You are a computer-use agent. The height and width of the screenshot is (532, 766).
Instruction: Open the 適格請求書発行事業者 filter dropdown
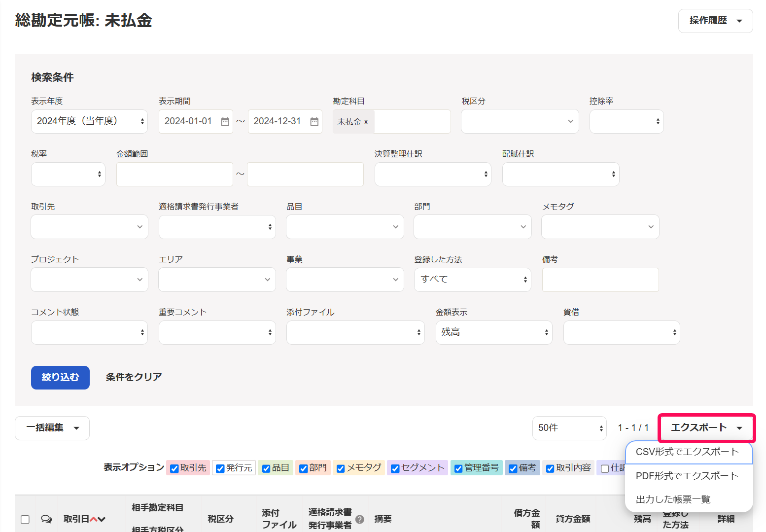coord(217,227)
